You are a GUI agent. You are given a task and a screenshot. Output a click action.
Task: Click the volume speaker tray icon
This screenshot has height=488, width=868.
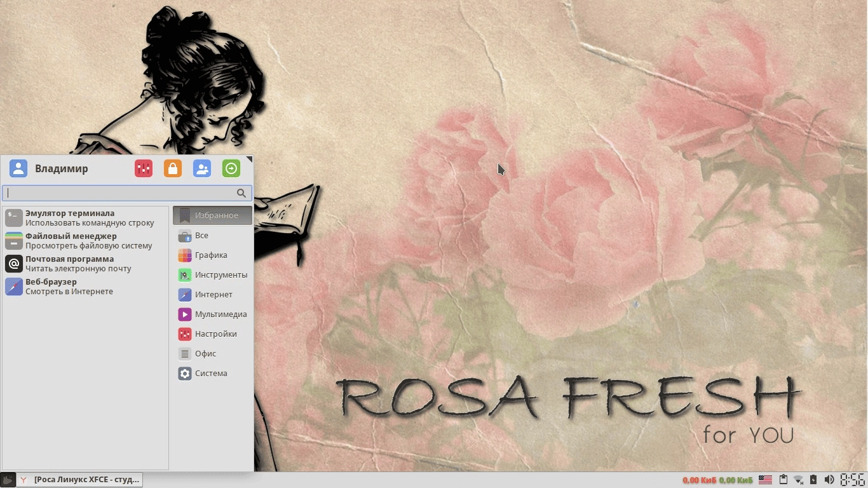click(x=829, y=480)
